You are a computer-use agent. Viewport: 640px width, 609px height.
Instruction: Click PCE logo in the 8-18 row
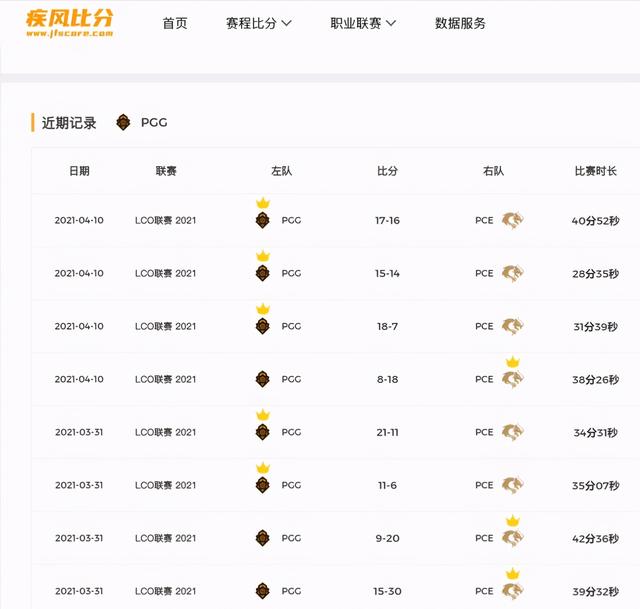click(512, 379)
